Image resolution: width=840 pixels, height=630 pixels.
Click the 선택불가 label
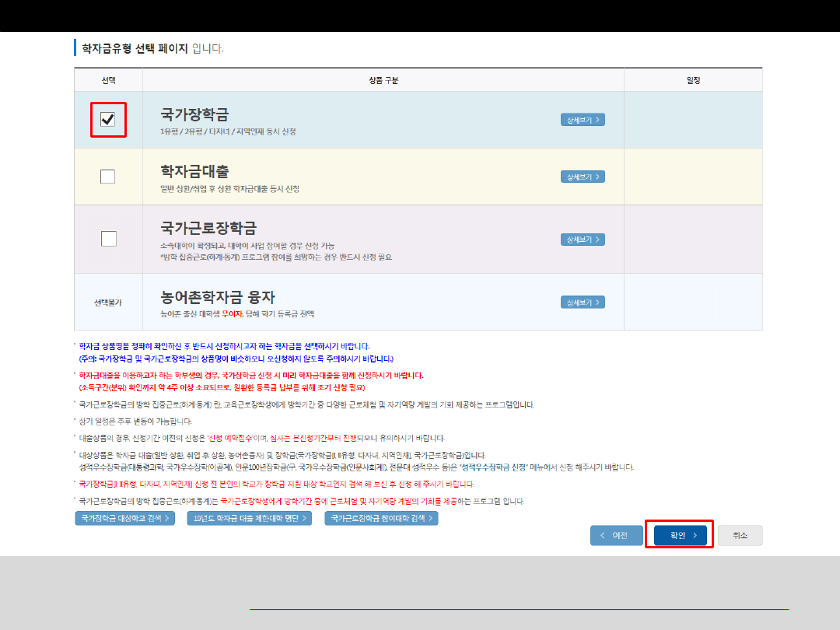coord(108,302)
